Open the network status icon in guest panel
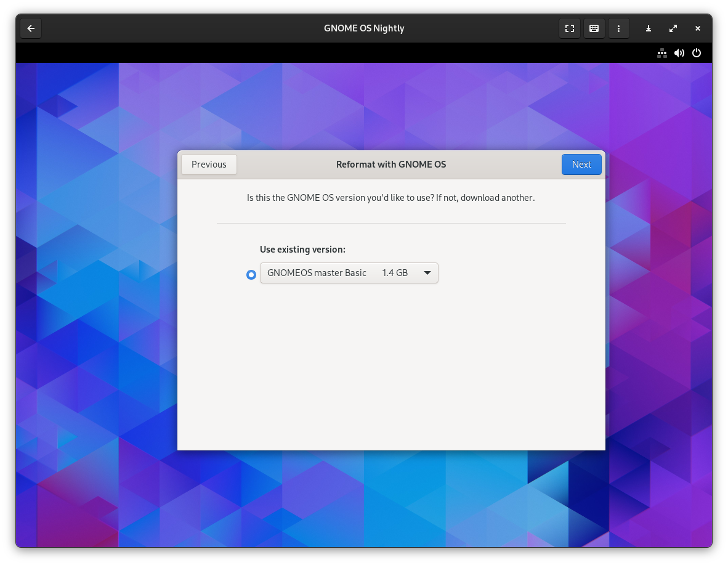Screen dimensions: 728x565 click(662, 53)
